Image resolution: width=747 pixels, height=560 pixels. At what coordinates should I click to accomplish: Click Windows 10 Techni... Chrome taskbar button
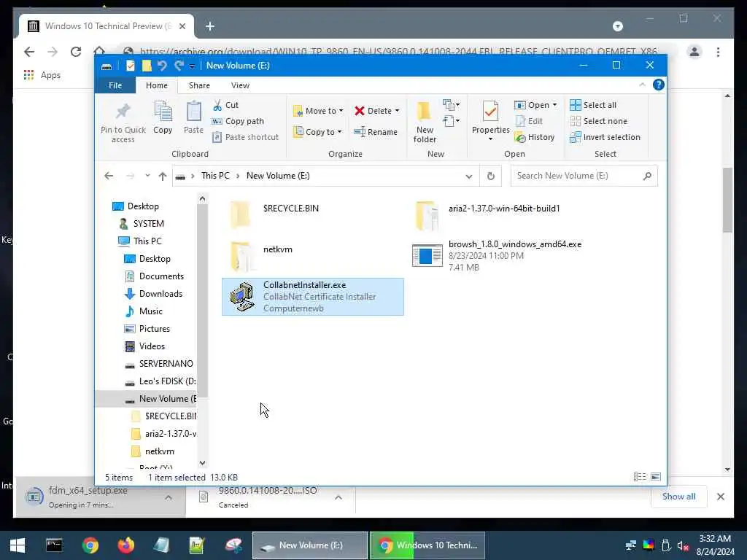[427, 545]
